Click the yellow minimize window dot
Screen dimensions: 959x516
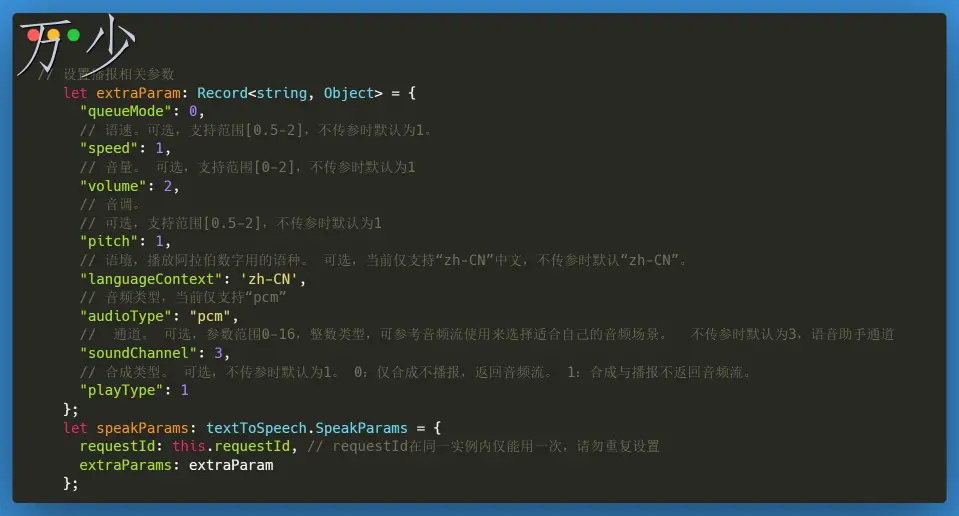coord(54,36)
